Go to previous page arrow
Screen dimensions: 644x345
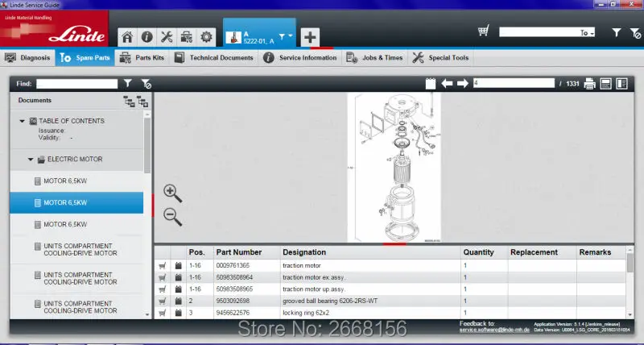(x=447, y=84)
